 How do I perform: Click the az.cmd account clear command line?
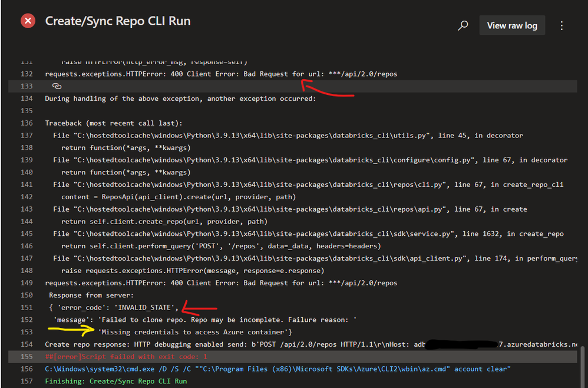pos(278,369)
